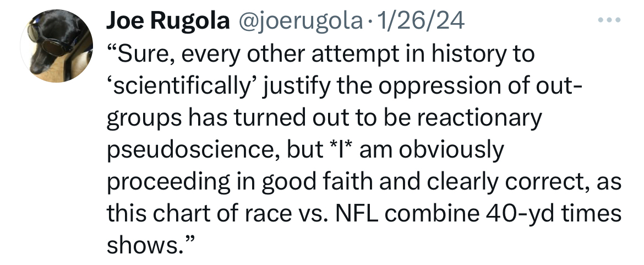
Task: Click the tweet's first line starting "Sure, every"
Action: point(320,55)
